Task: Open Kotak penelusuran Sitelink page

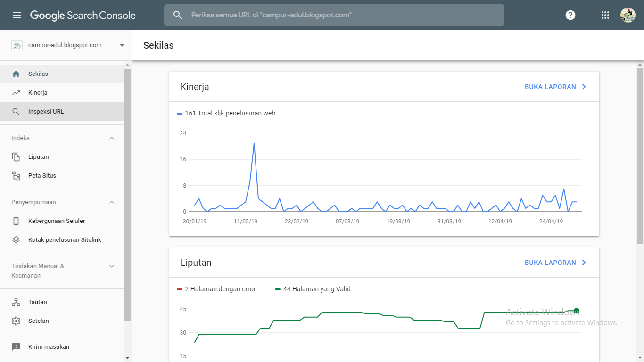Action: tap(65, 240)
